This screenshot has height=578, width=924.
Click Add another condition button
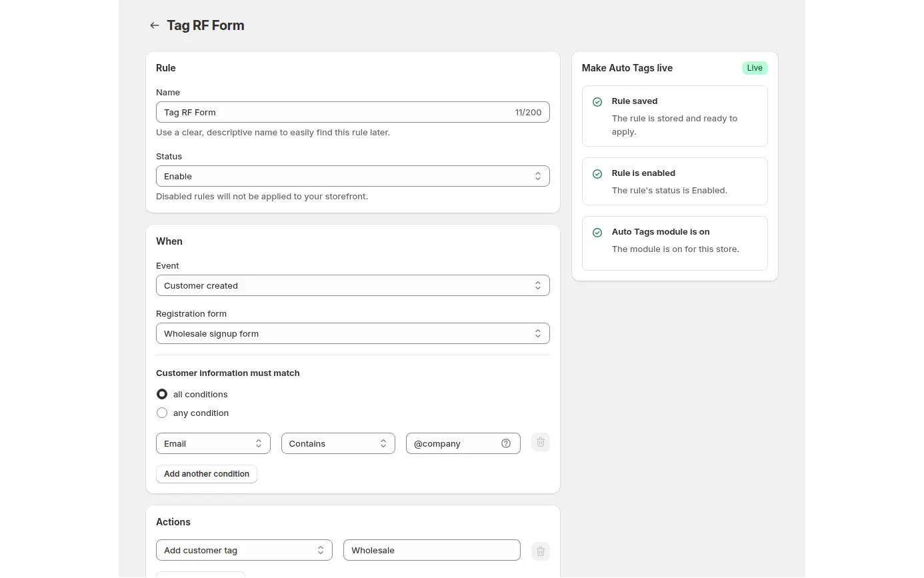point(207,474)
